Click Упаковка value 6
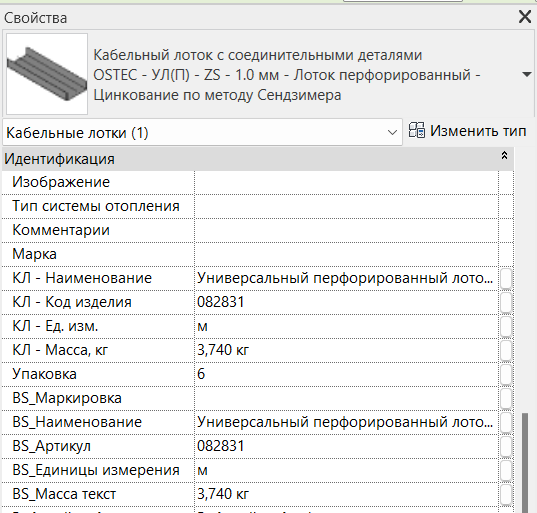The width and height of the screenshot is (537, 513). click(201, 374)
